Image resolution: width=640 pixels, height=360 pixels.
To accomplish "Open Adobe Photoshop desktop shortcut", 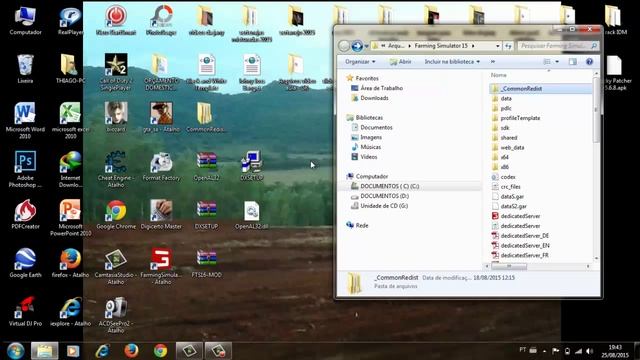I will coord(25,169).
